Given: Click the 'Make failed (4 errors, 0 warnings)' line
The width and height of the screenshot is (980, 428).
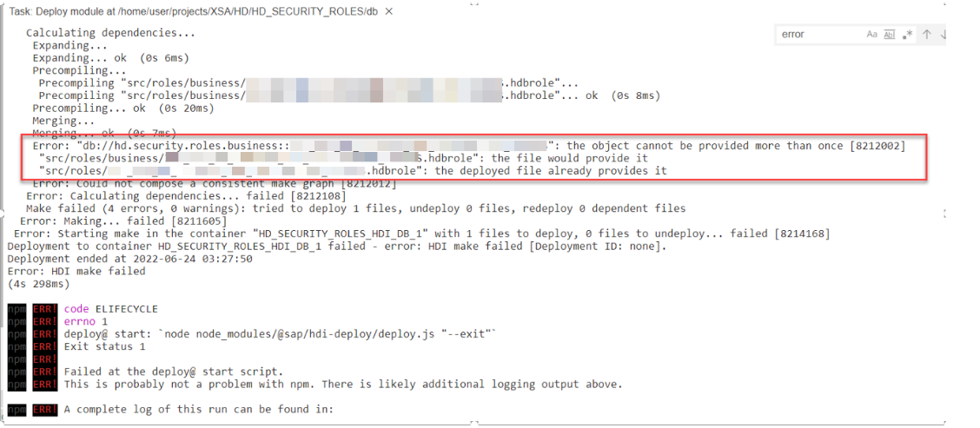Looking at the screenshot, I should click(x=355, y=208).
